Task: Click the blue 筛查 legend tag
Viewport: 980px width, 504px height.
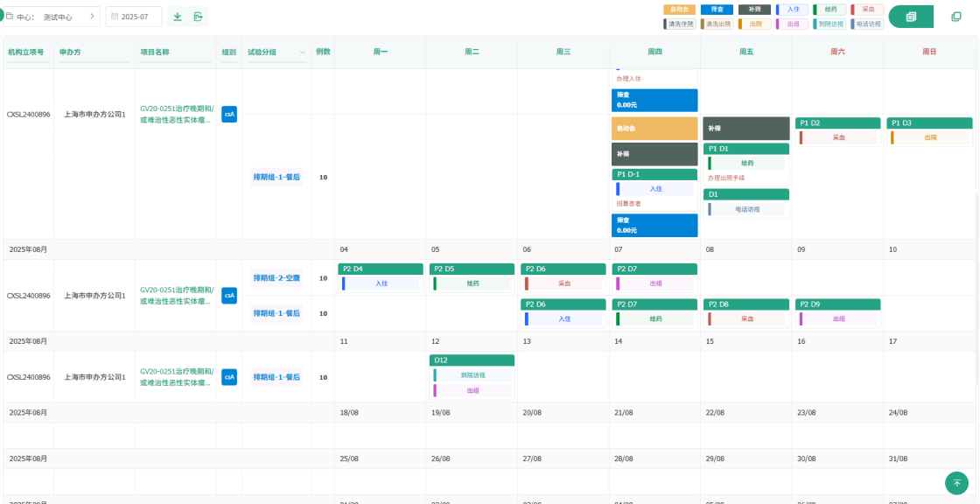Action: point(717,10)
